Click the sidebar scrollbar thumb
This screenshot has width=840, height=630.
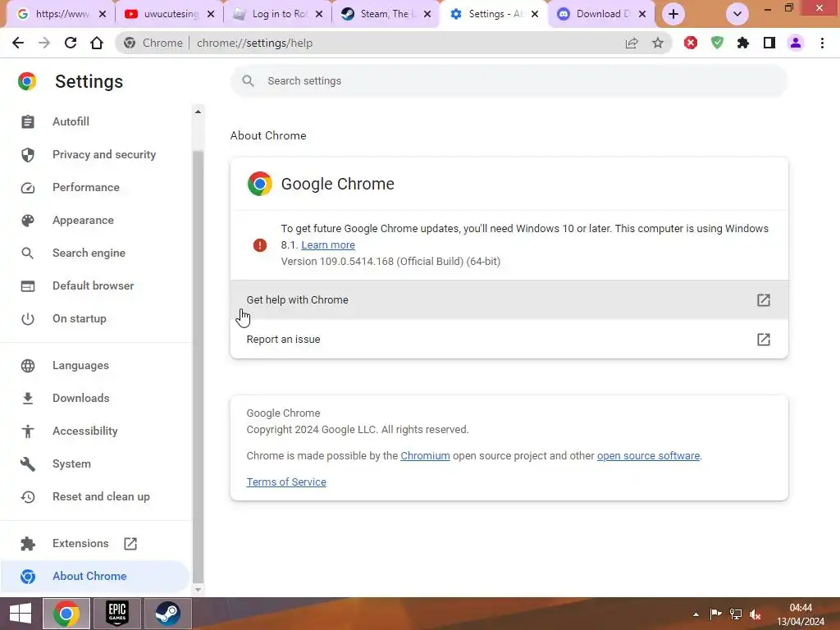click(x=198, y=367)
